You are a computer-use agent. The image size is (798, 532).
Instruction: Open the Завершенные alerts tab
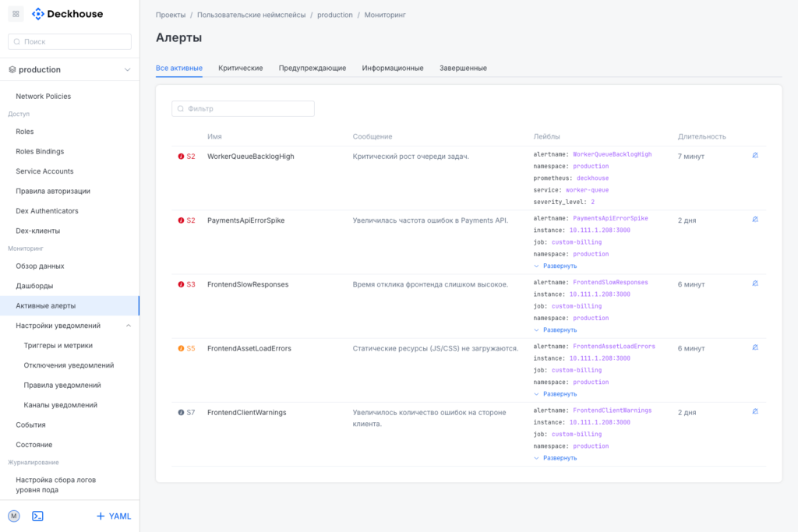click(x=463, y=69)
